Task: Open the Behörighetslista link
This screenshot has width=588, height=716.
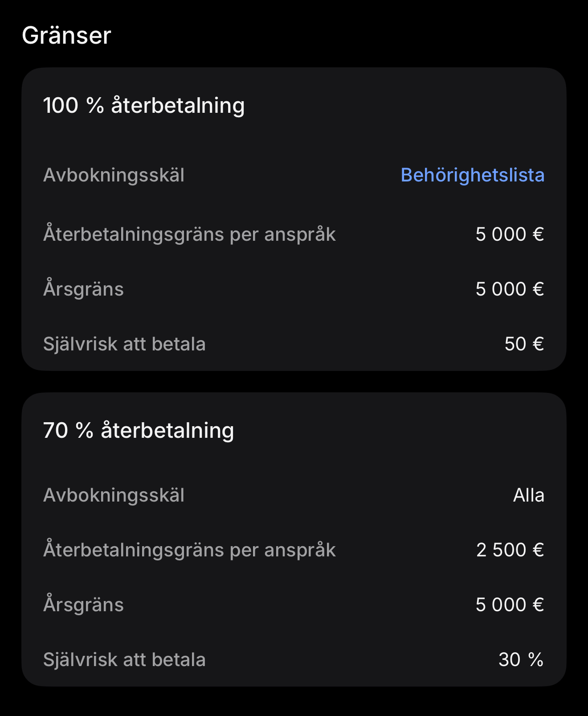Action: click(472, 175)
